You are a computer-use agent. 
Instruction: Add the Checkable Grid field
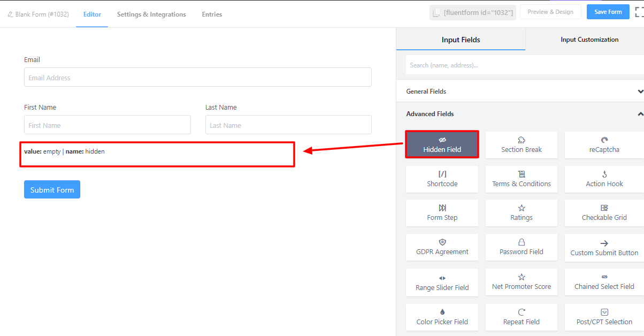pos(604,213)
